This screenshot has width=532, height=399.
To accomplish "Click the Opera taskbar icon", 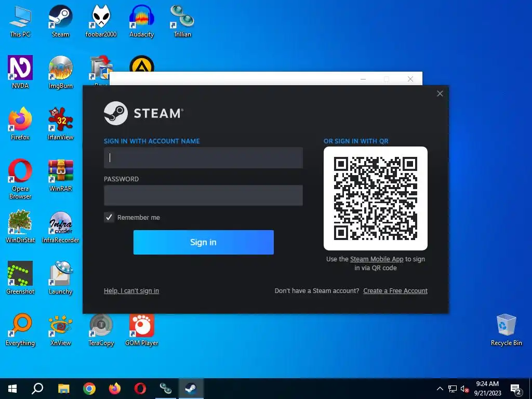I will (140, 389).
